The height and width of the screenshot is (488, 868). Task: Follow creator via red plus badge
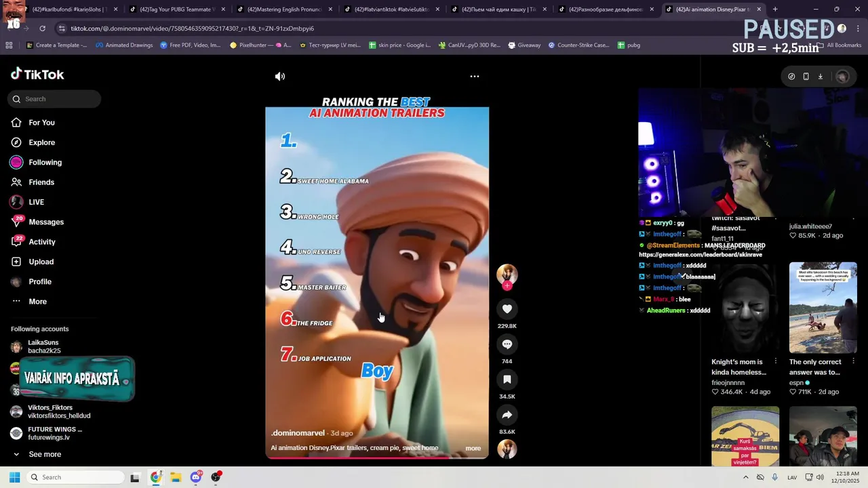507,286
